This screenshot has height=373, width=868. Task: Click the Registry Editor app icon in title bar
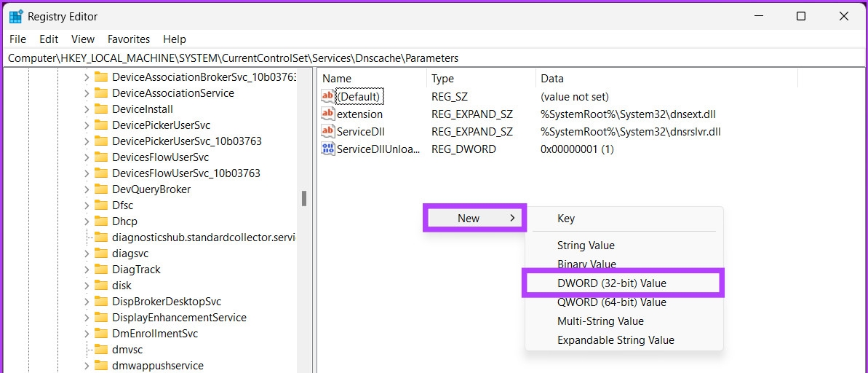[15, 16]
